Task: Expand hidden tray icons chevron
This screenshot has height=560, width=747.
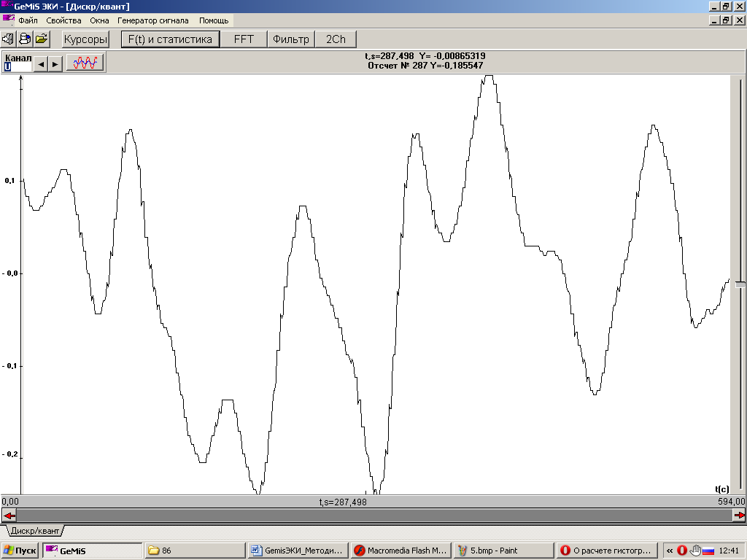Action: tap(670, 551)
